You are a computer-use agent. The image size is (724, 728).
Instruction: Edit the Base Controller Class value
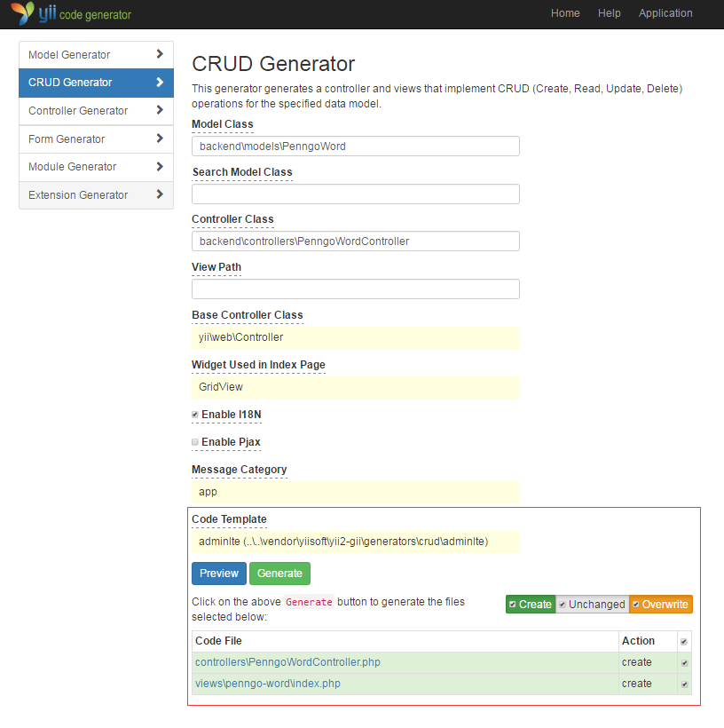coord(356,337)
